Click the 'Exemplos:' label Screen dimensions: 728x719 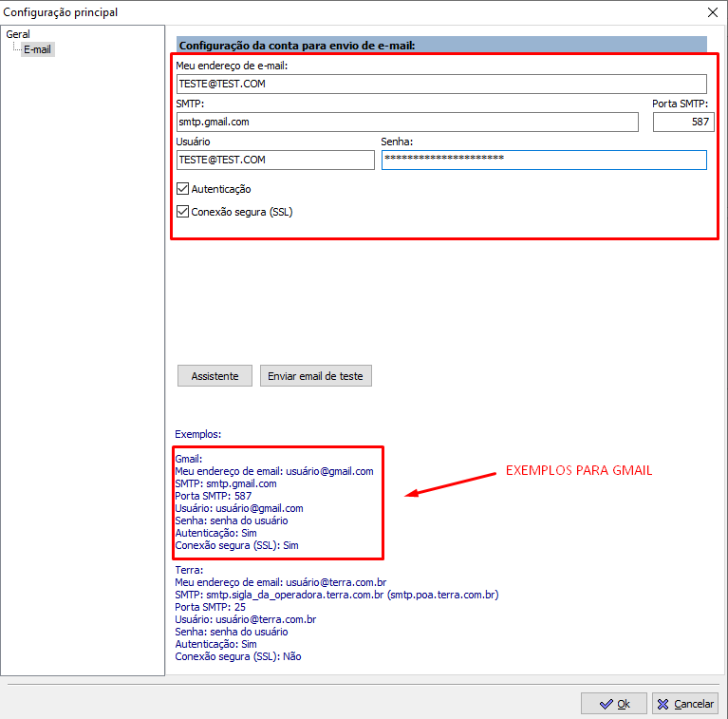click(x=198, y=434)
